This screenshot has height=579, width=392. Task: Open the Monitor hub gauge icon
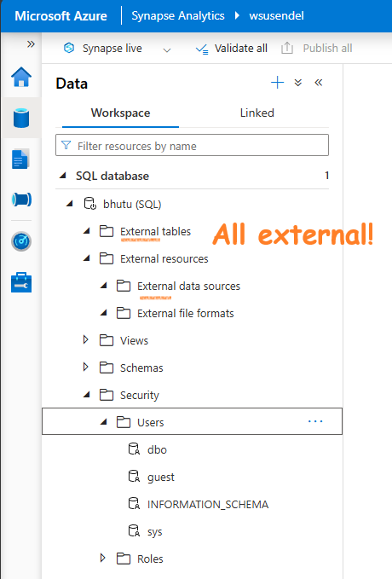pyautogui.click(x=21, y=241)
